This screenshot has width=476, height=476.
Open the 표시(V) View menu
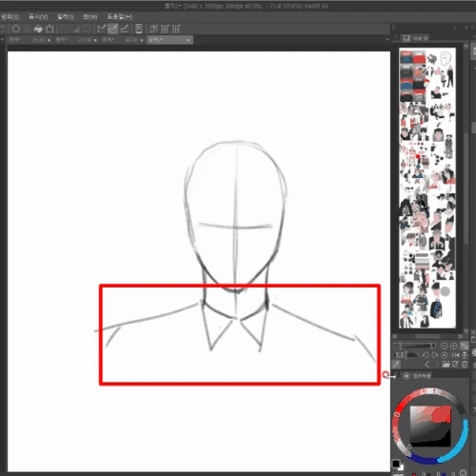(x=38, y=17)
